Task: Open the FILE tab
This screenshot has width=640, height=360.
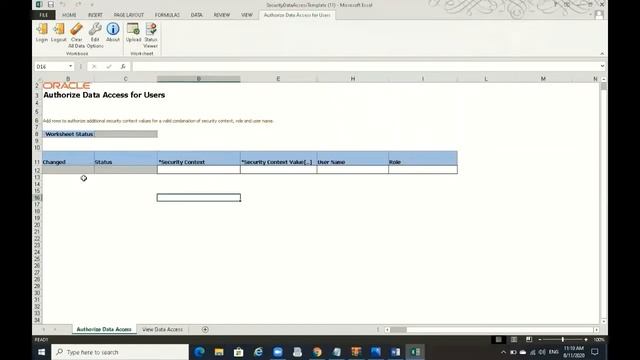Action: pos(44,15)
